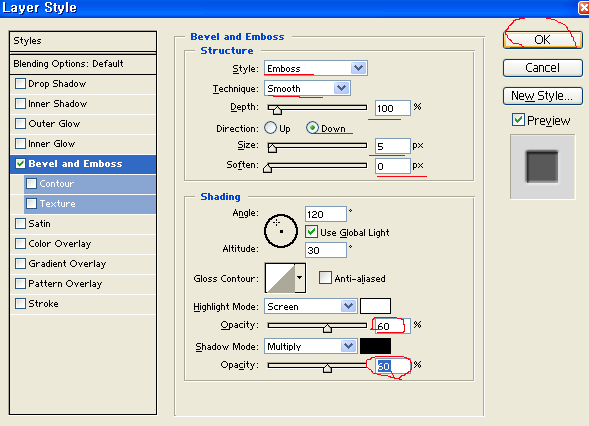Enable the Drop Shadow checkbox
This screenshot has height=426, width=589.
pyautogui.click(x=20, y=83)
